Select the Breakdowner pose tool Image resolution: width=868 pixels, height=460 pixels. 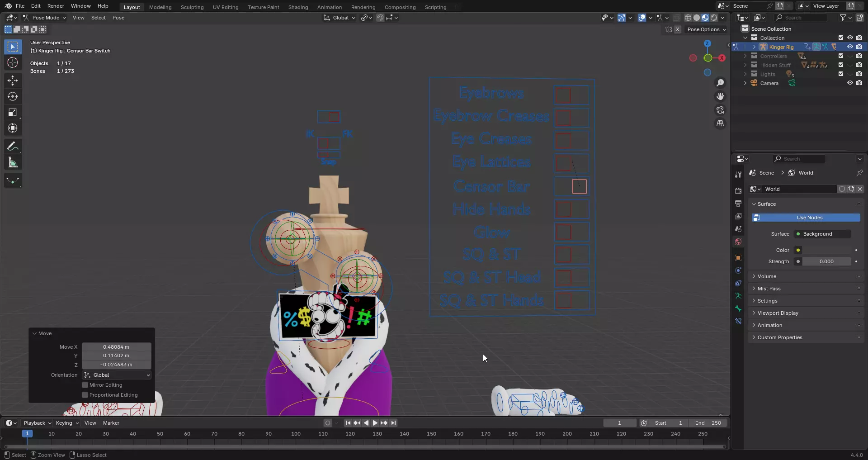tap(13, 180)
